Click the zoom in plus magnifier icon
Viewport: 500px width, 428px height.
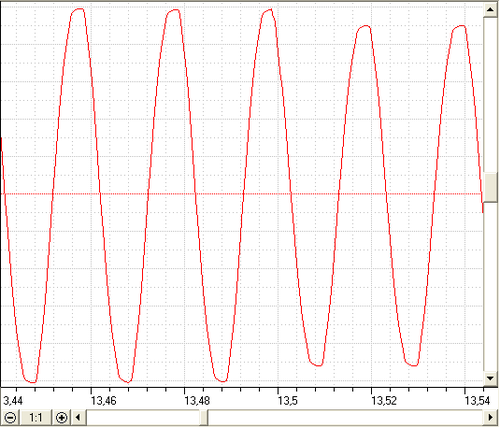[x=62, y=417]
